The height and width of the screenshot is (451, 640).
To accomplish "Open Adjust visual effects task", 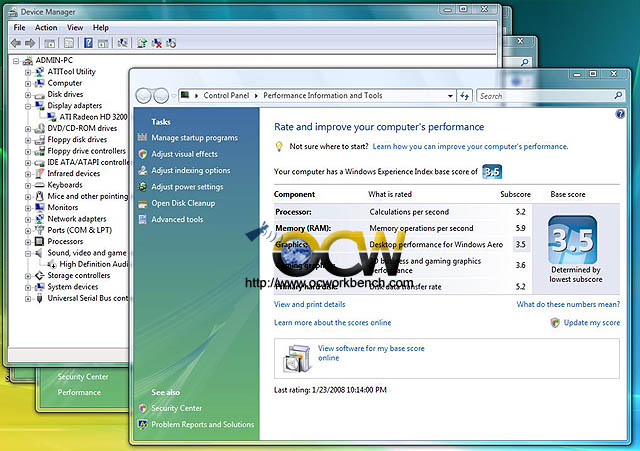I will coord(184,154).
